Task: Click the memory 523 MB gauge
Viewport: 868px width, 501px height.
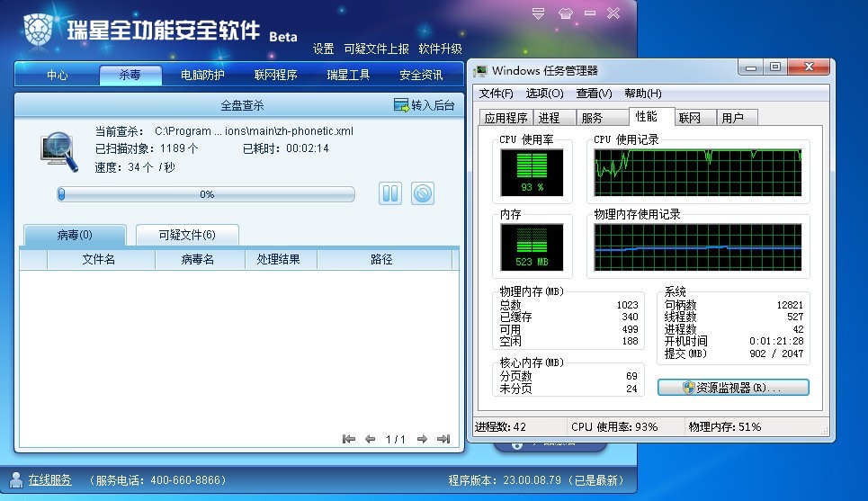Action: (532, 246)
